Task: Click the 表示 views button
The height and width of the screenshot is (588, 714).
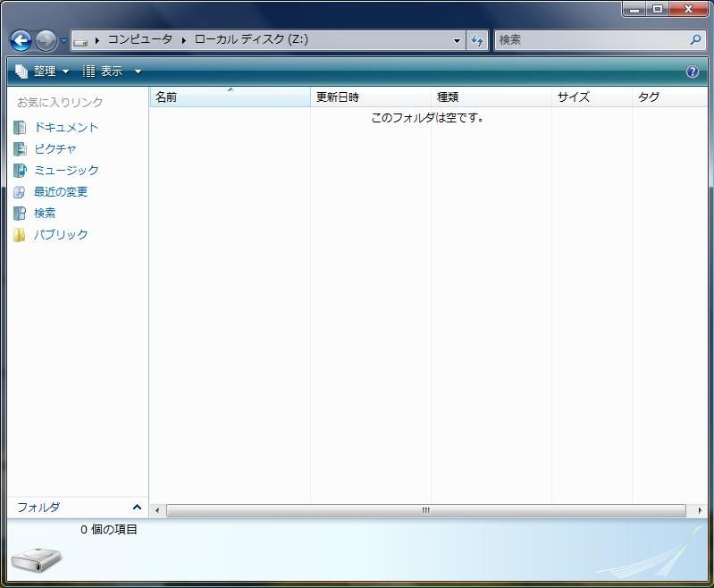Action: click(x=103, y=71)
